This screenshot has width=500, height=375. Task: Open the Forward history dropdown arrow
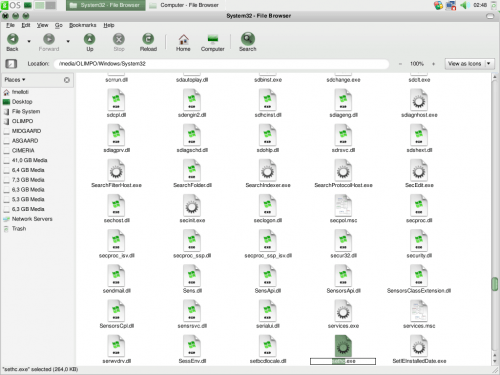point(68,41)
